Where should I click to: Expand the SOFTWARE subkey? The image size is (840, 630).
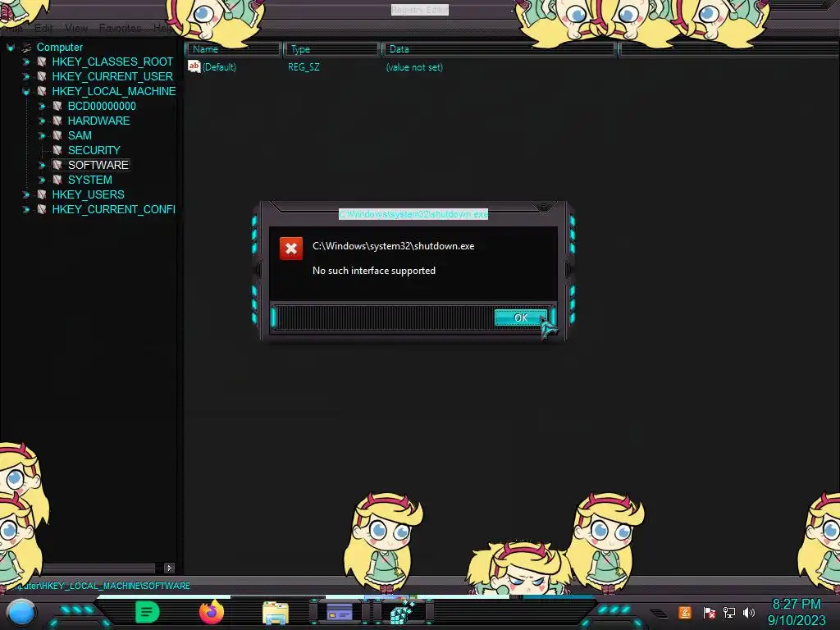pos(41,165)
